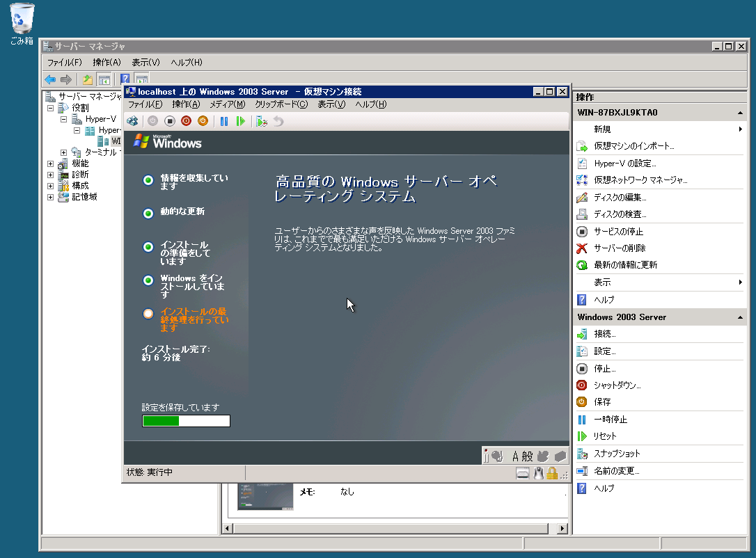Toggle show/hide console tree toolbar icon
The height and width of the screenshot is (558, 756).
click(104, 79)
